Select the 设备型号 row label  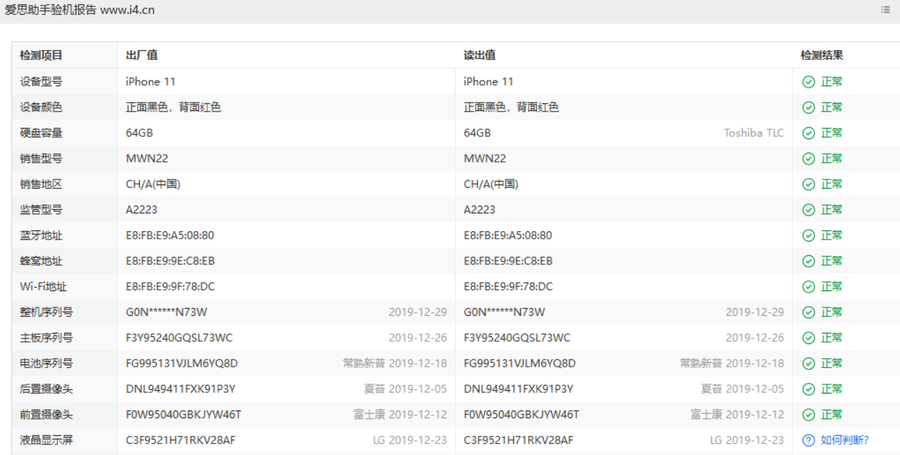coord(41,81)
